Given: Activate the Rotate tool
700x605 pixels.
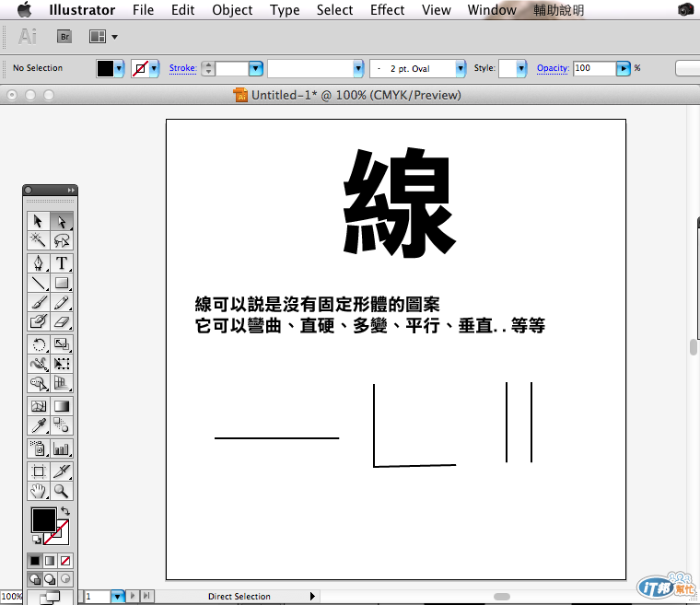Looking at the screenshot, I should pos(39,344).
